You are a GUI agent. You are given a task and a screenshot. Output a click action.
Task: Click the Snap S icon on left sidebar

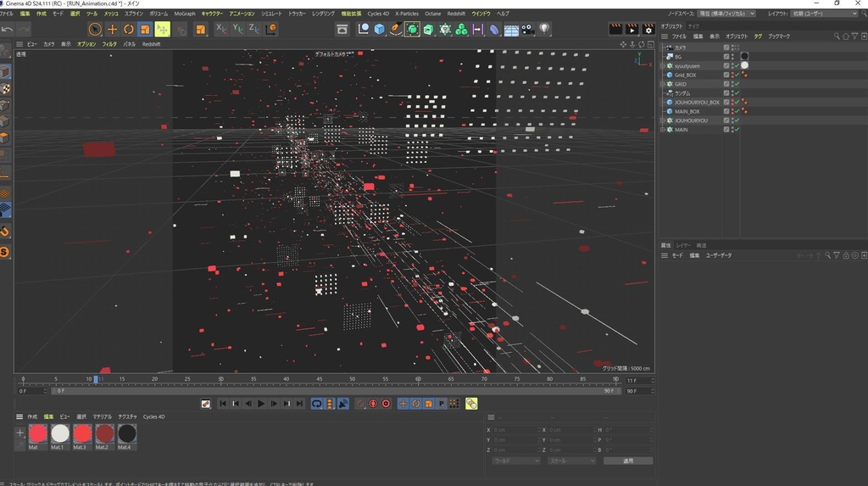pyautogui.click(x=4, y=252)
